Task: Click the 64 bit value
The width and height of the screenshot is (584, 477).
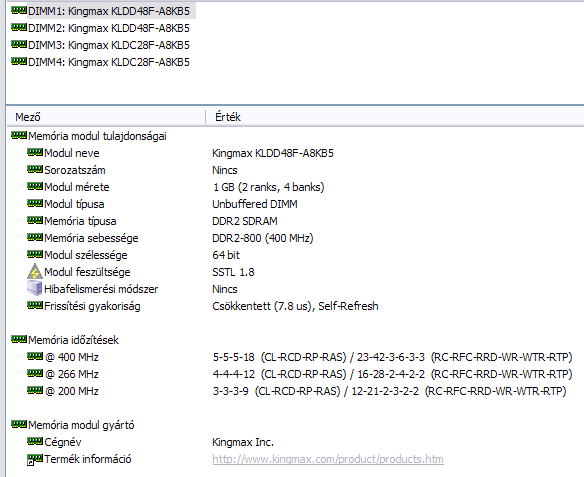Action: click(x=226, y=255)
